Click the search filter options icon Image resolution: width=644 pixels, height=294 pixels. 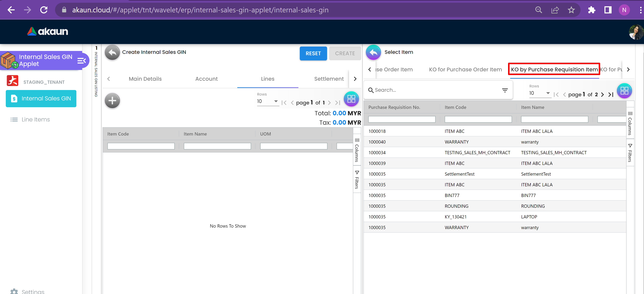505,90
